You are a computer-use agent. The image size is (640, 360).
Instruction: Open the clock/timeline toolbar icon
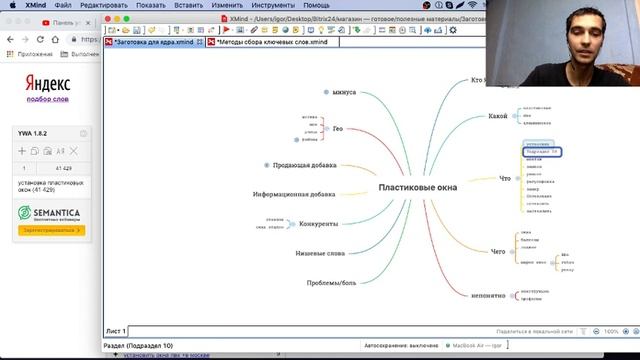(x=402, y=30)
